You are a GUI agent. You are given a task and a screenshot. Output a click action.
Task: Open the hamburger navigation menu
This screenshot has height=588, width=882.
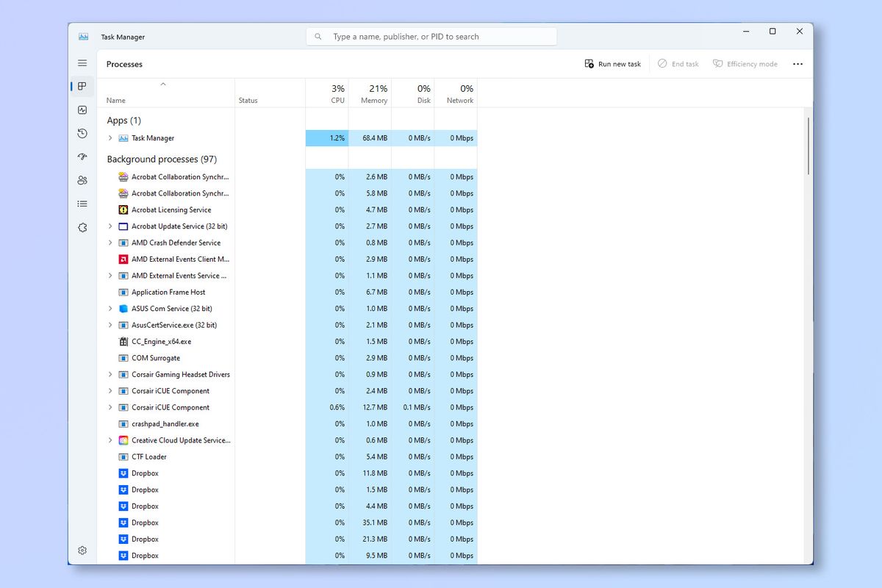[x=82, y=63]
